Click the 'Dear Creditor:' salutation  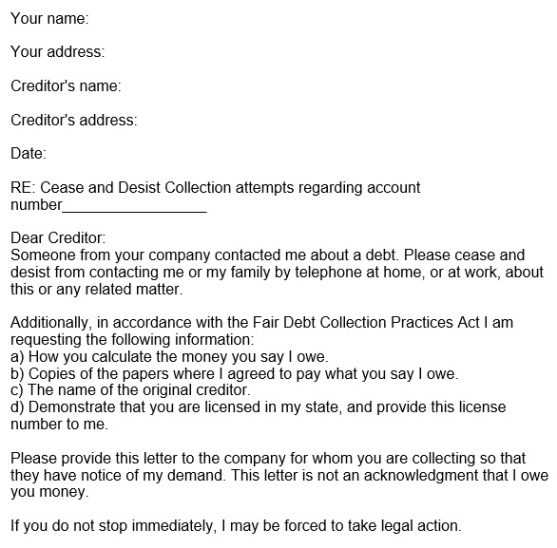click(58, 238)
